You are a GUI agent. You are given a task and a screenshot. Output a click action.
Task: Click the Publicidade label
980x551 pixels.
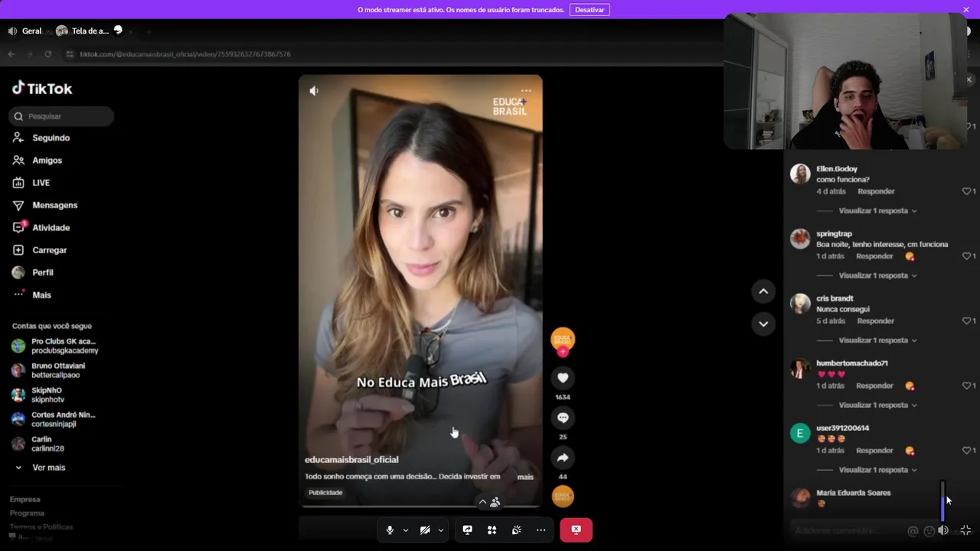(x=325, y=493)
